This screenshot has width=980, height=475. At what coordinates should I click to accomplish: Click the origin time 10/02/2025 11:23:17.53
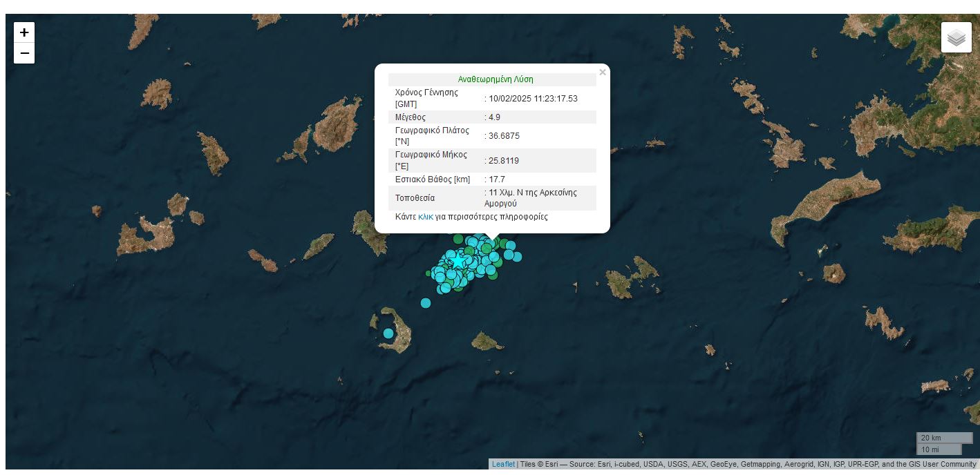tap(533, 99)
